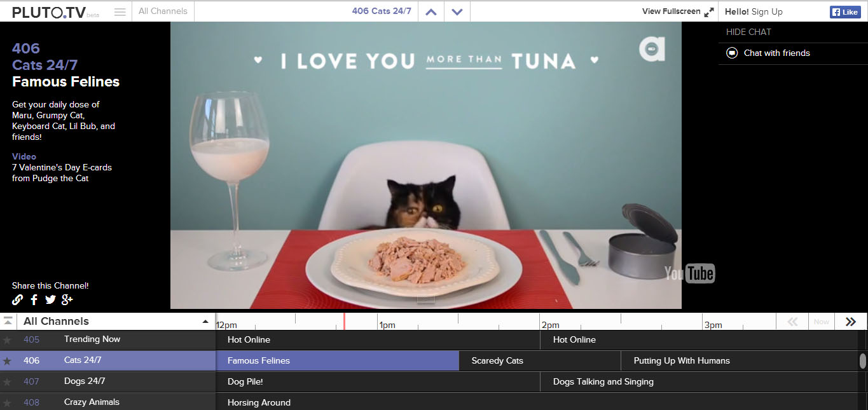Expand the All Channels guide dropdown
Screen dimensions: 868x410
[x=205, y=322]
